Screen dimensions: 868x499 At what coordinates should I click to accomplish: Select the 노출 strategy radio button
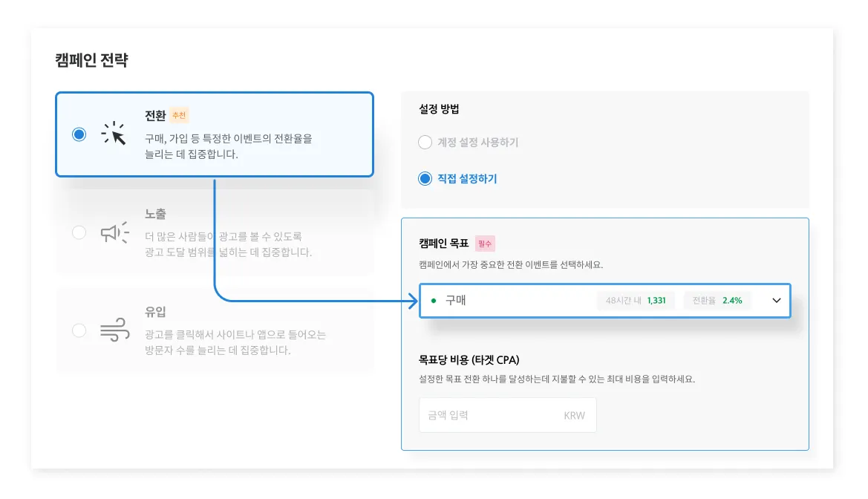tap(79, 232)
